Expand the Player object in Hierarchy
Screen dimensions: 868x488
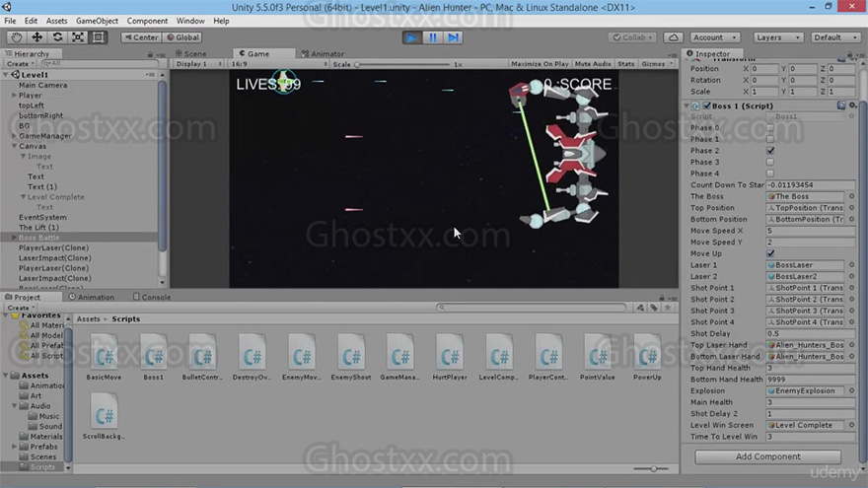15,96
